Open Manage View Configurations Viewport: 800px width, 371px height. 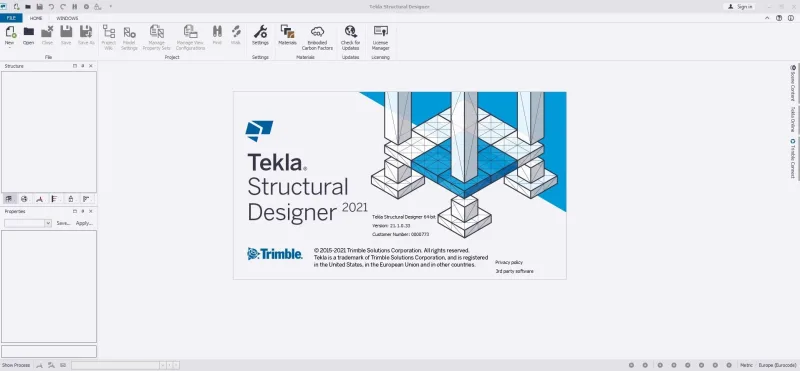click(x=191, y=38)
